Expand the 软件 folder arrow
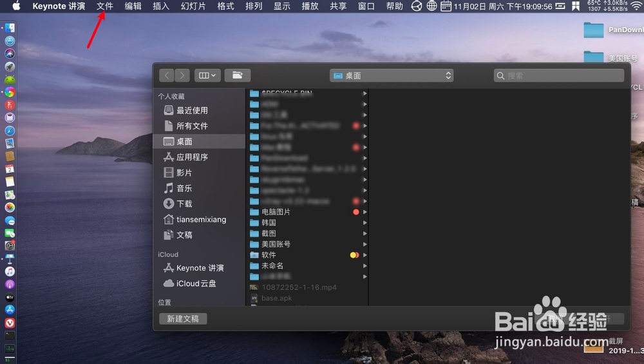 click(365, 254)
